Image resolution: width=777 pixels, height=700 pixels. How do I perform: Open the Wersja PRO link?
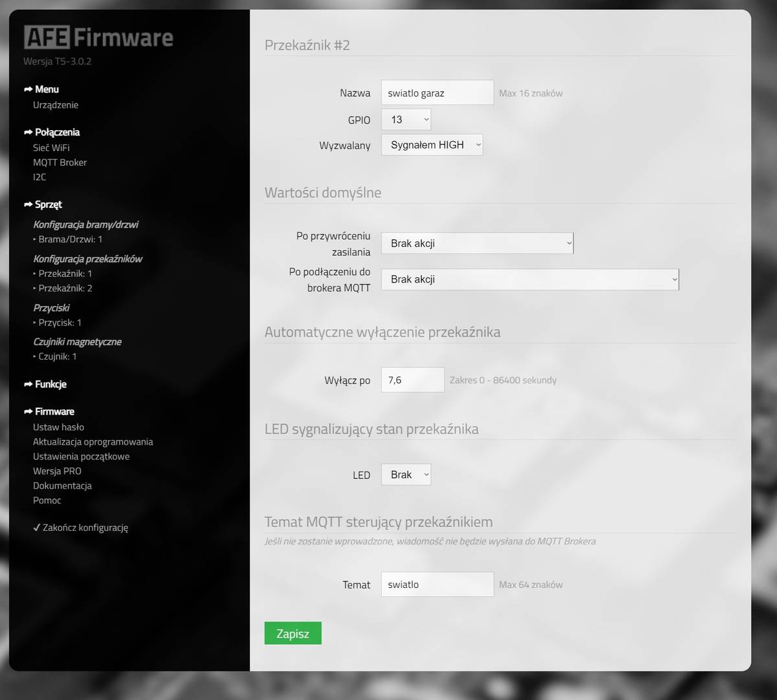coord(57,471)
